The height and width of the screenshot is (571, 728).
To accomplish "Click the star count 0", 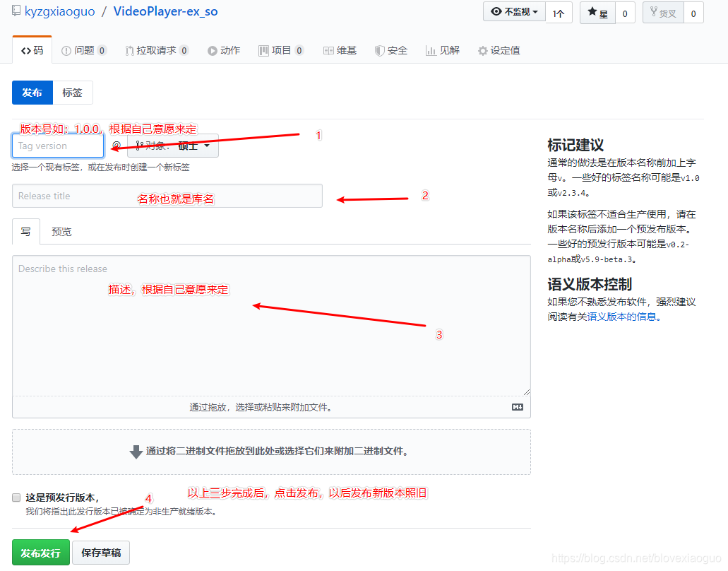I will [625, 13].
